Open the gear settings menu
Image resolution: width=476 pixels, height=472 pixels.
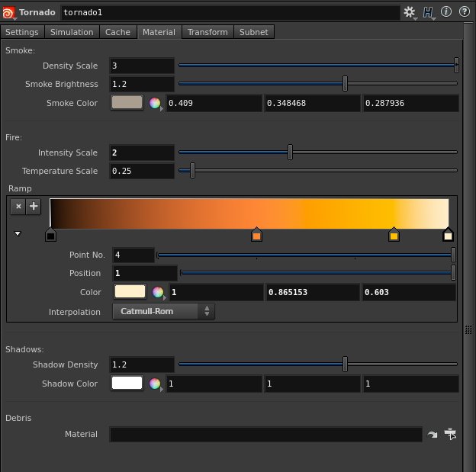(x=410, y=12)
